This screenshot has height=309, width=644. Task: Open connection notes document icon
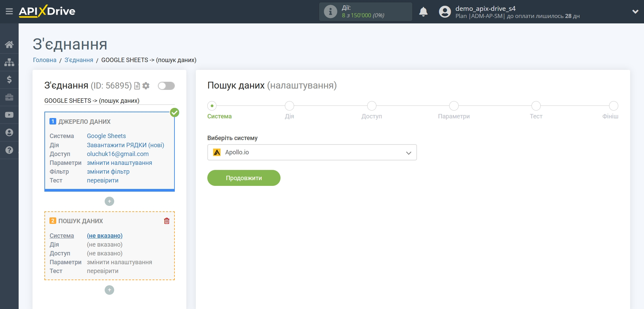[137, 85]
